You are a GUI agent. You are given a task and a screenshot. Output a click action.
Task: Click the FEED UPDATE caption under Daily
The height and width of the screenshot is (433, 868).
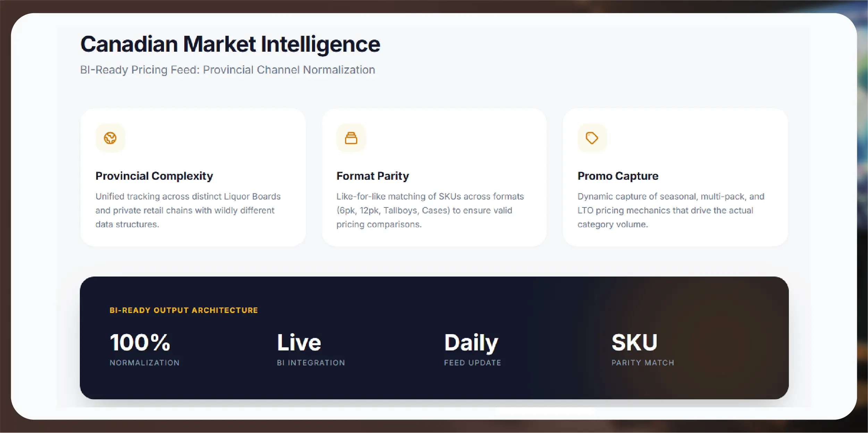tap(473, 363)
